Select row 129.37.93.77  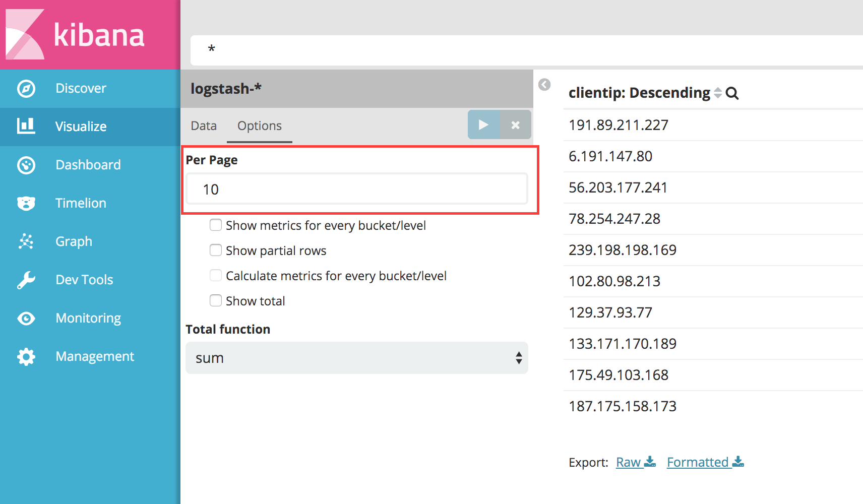(713, 312)
